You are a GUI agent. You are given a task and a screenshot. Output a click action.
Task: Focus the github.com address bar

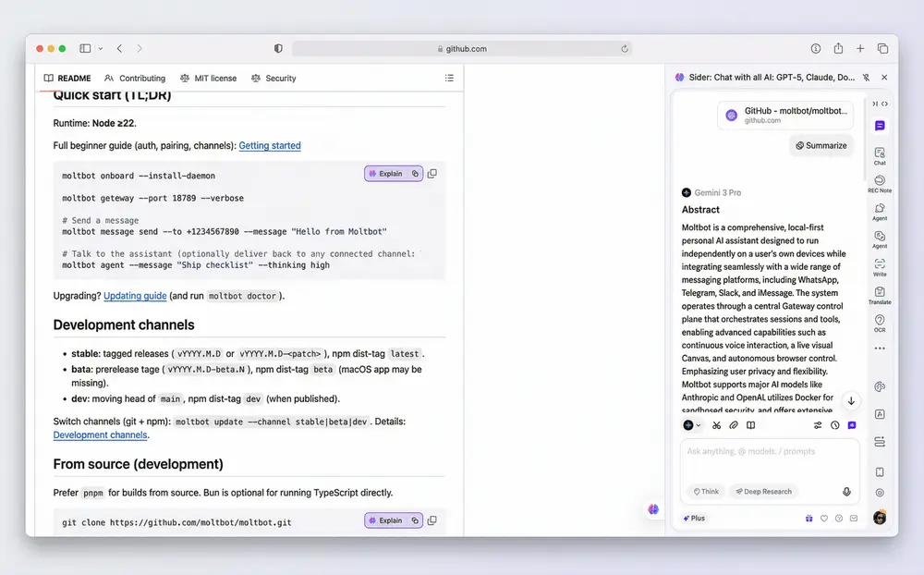pos(462,48)
